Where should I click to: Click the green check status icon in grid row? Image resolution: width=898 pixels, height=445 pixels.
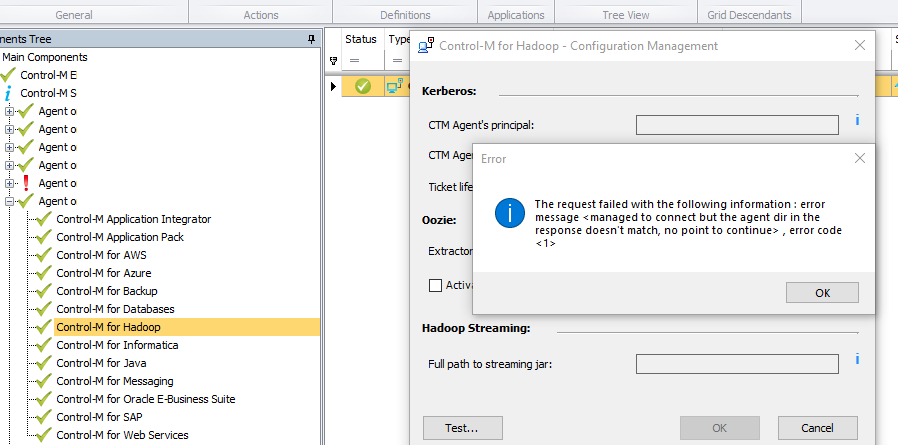click(x=363, y=86)
